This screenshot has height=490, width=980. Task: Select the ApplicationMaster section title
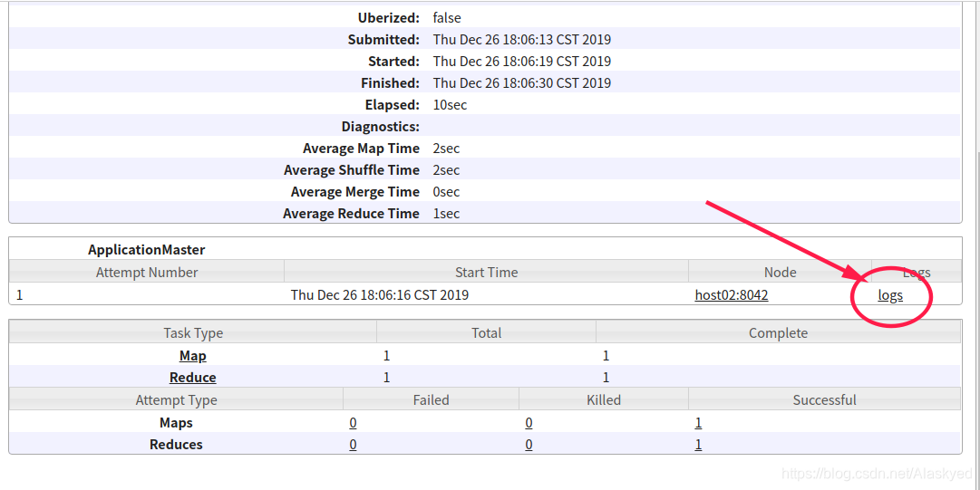pos(146,250)
